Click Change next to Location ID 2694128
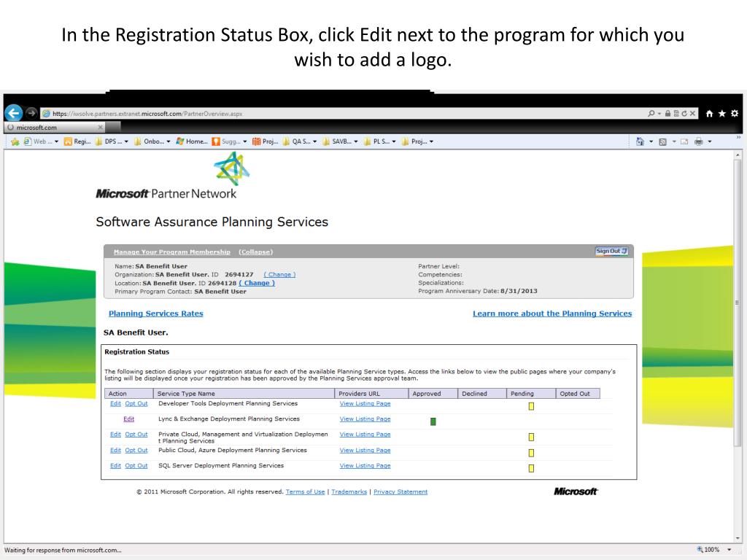 click(257, 283)
